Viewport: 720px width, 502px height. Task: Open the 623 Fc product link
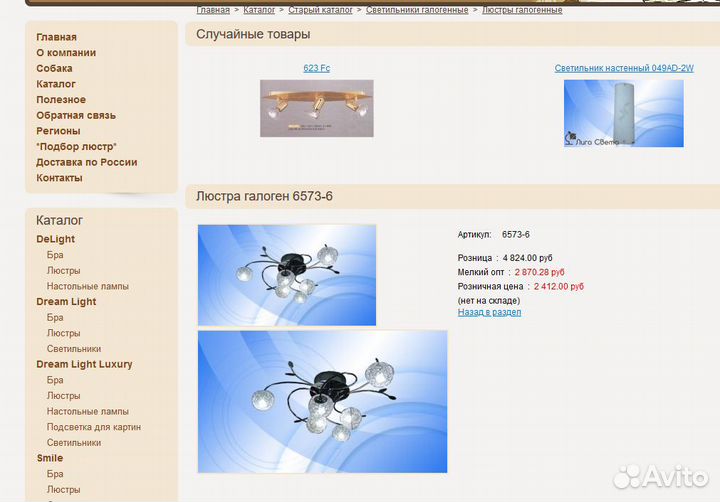(x=316, y=68)
